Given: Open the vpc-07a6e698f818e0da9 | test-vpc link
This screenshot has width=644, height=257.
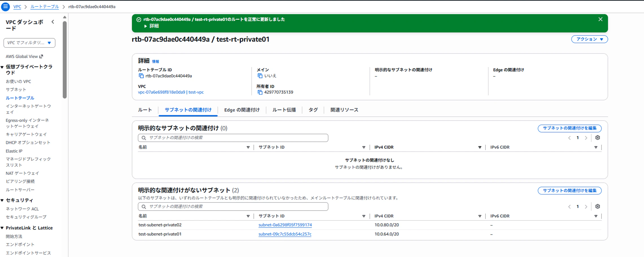Looking at the screenshot, I should 171,92.
